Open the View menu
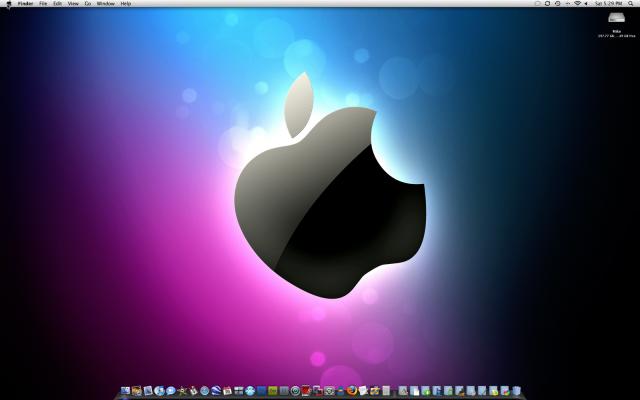The width and height of the screenshot is (640, 400). pyautogui.click(x=73, y=4)
